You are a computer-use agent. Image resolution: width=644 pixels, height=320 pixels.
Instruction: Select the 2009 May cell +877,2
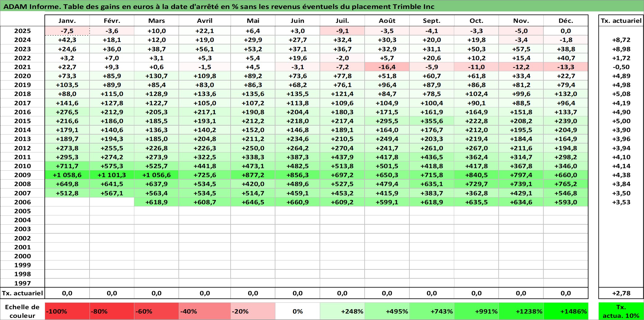point(253,175)
